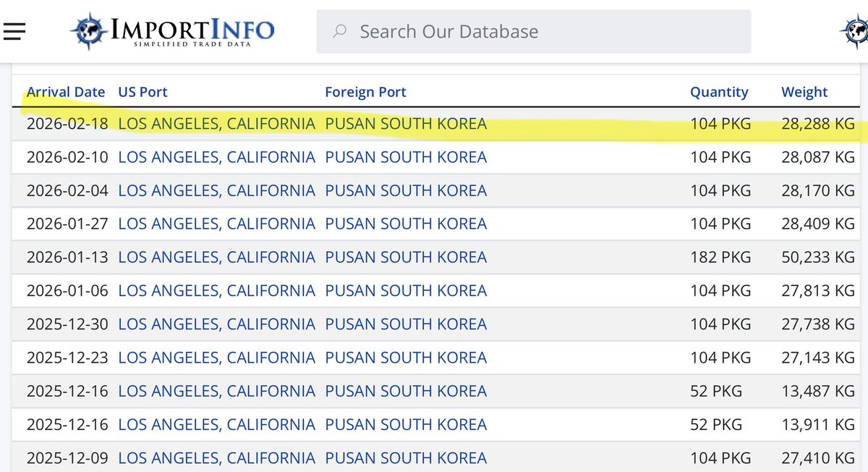Image resolution: width=868 pixels, height=472 pixels.
Task: Click 104 PKG in the 2026-02-18 row
Action: (x=720, y=124)
